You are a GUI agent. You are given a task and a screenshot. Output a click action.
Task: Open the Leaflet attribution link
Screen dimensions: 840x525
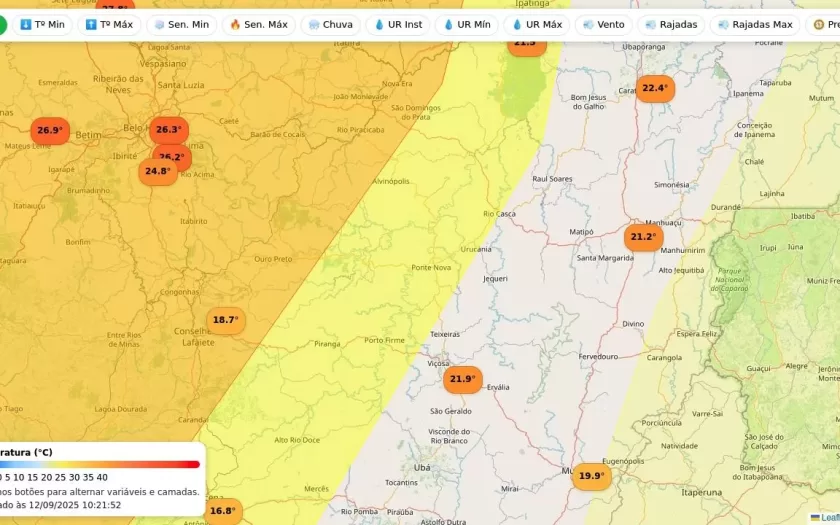(x=829, y=517)
